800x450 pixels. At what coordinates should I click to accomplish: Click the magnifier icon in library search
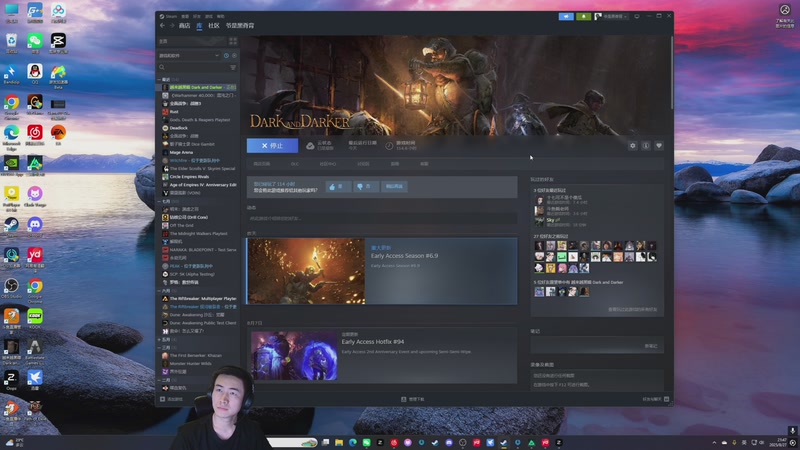point(162,67)
